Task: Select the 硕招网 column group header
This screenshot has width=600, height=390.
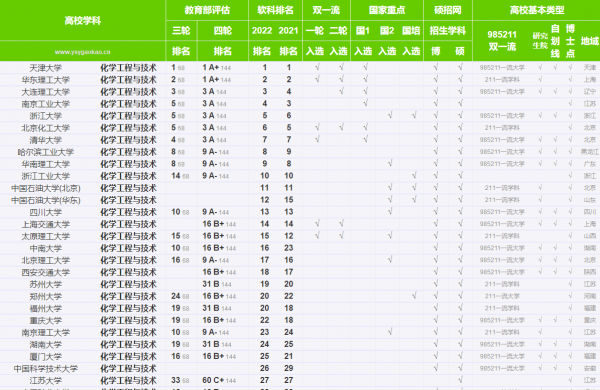Action: pos(448,10)
